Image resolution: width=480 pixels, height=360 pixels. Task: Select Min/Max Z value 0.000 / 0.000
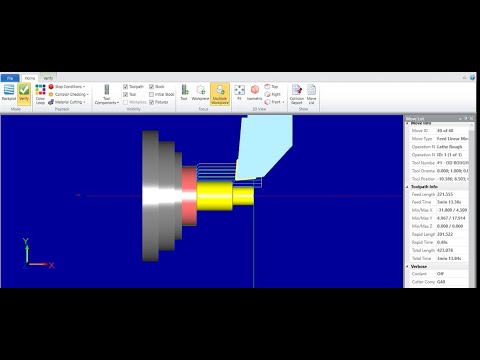pos(450,226)
